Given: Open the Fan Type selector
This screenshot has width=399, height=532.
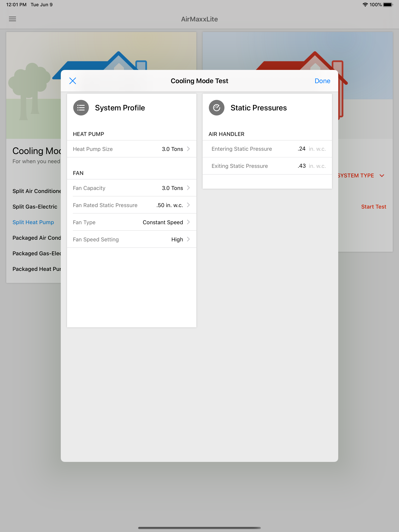Looking at the screenshot, I should [132, 222].
